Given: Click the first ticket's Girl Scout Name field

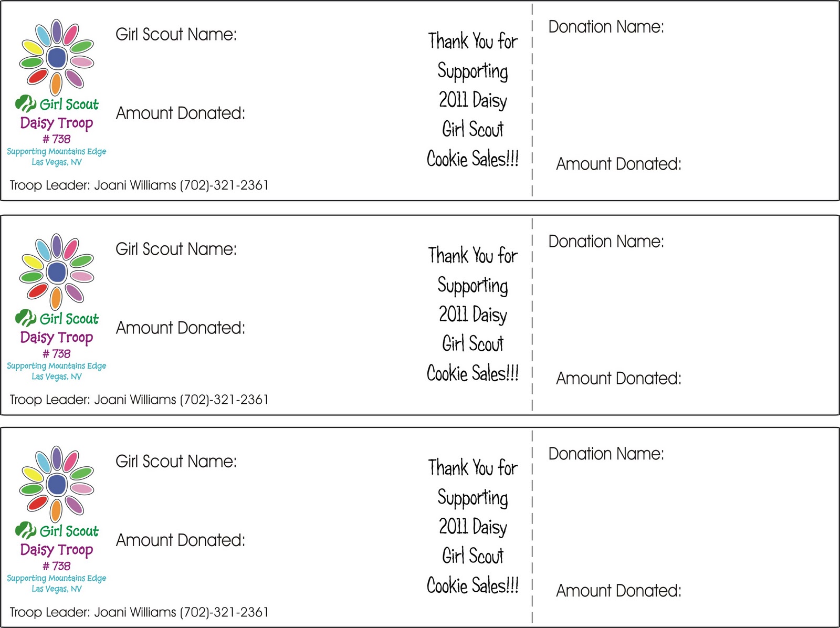Looking at the screenshot, I should [176, 35].
